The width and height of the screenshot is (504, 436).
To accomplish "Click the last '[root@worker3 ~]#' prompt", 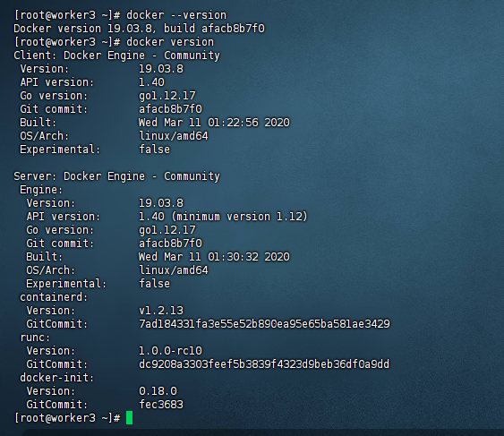I will (x=67, y=418).
